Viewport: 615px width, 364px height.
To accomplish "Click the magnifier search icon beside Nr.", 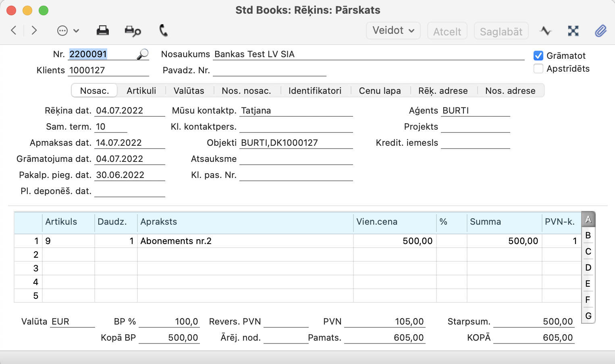I will tap(143, 54).
